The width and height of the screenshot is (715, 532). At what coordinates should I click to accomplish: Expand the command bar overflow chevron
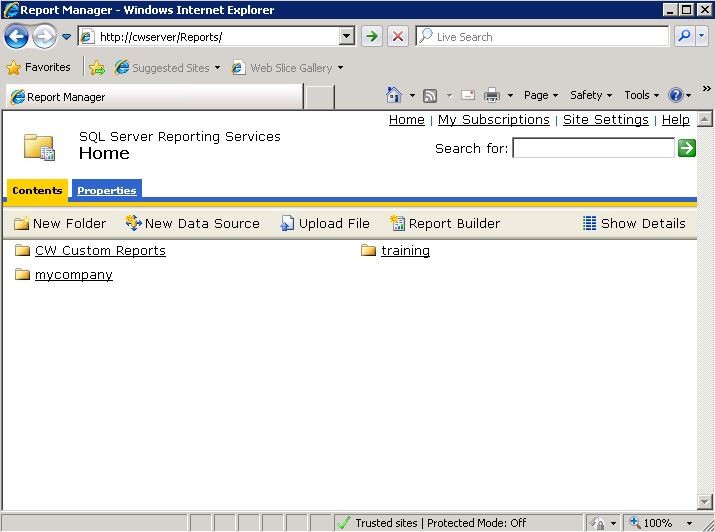point(706,88)
